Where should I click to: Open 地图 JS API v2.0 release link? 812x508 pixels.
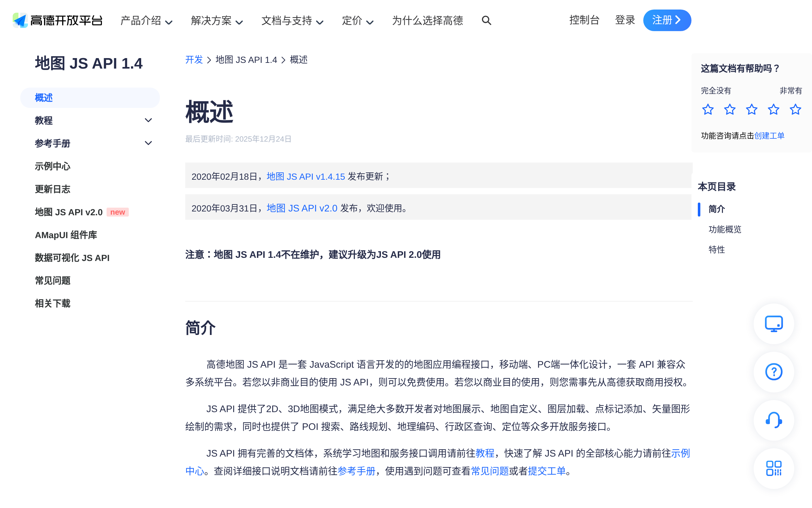coord(302,208)
